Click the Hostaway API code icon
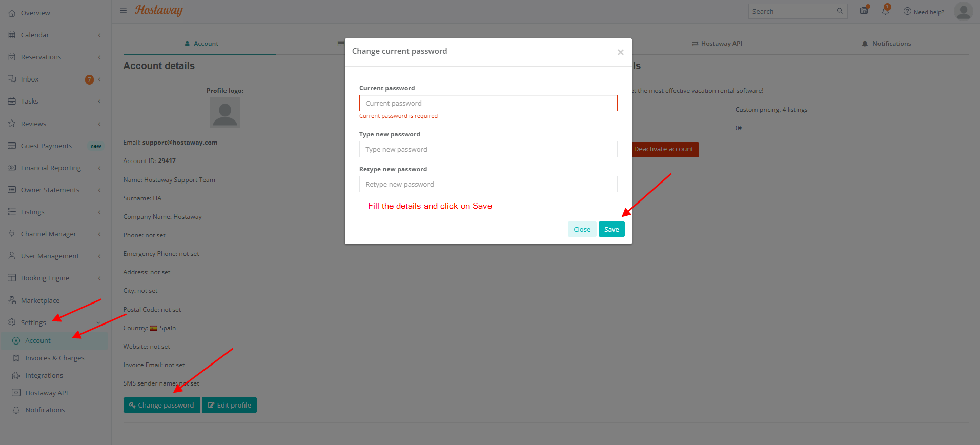980x445 pixels. [x=16, y=393]
